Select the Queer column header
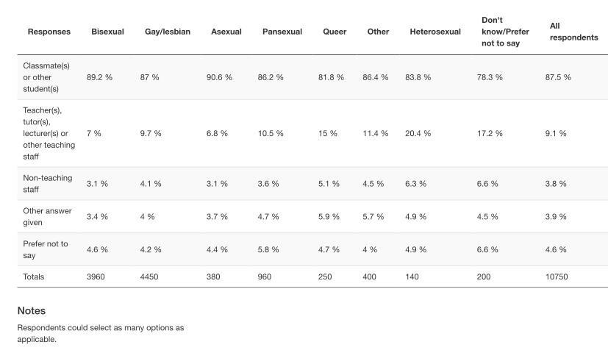The width and height of the screenshot is (608, 364). click(335, 32)
